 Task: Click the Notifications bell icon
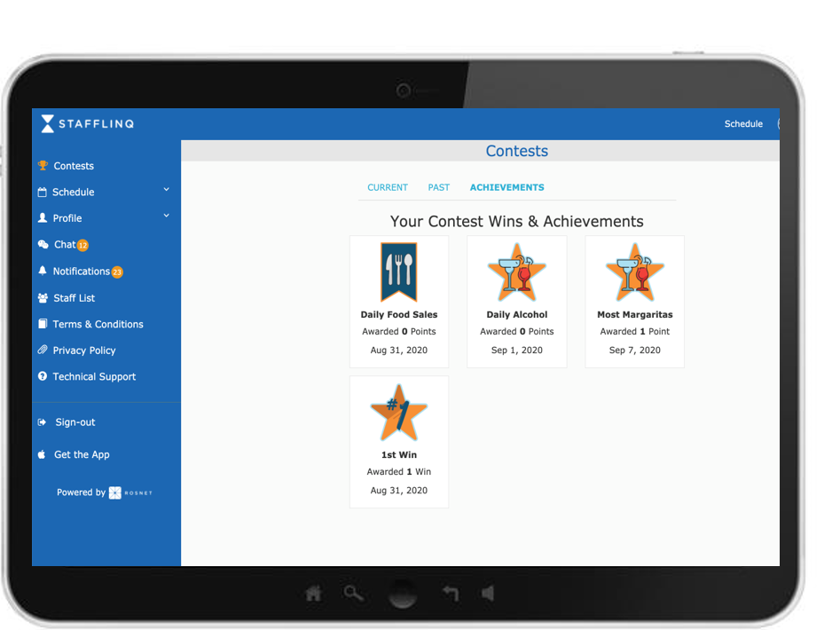click(x=43, y=271)
